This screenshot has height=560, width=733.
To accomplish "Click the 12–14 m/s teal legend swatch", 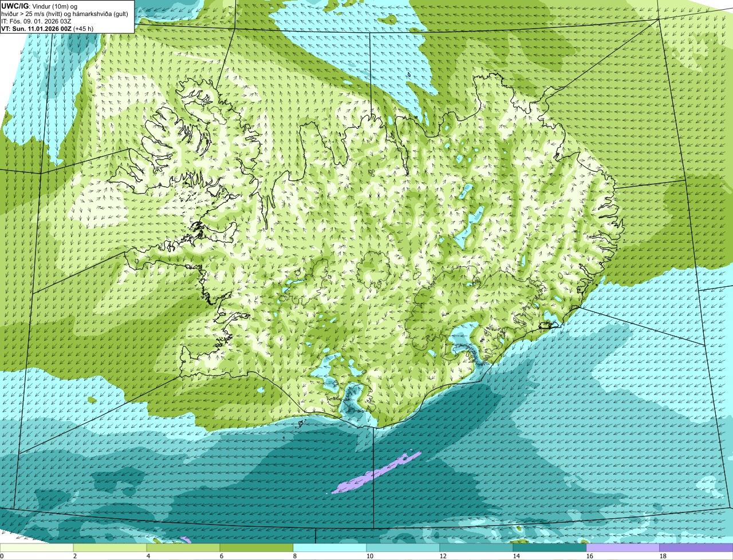I will 476,548.
